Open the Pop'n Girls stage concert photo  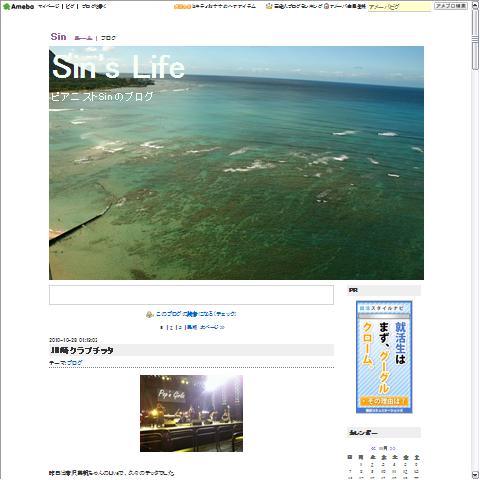click(191, 413)
